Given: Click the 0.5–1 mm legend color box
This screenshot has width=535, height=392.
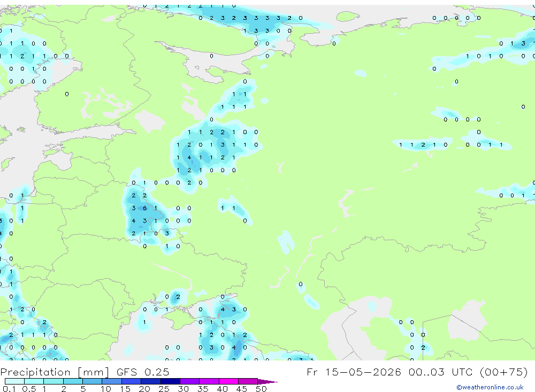Looking at the screenshot, I should [x=34, y=381].
